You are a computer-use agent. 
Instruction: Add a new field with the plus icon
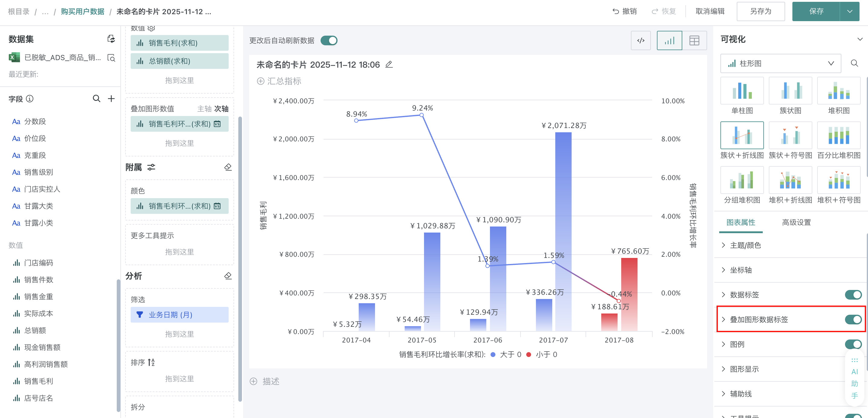point(111,98)
